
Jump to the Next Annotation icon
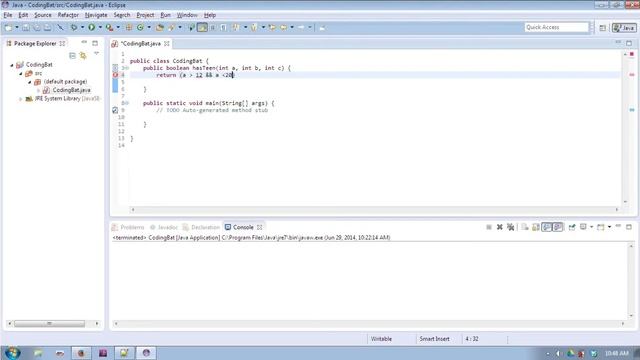236,27
